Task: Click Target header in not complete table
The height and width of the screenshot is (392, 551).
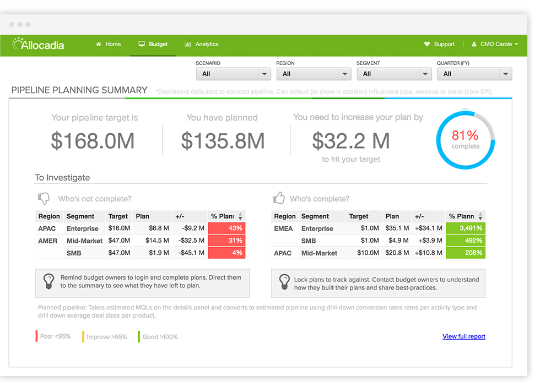Action: pyautogui.click(x=118, y=216)
